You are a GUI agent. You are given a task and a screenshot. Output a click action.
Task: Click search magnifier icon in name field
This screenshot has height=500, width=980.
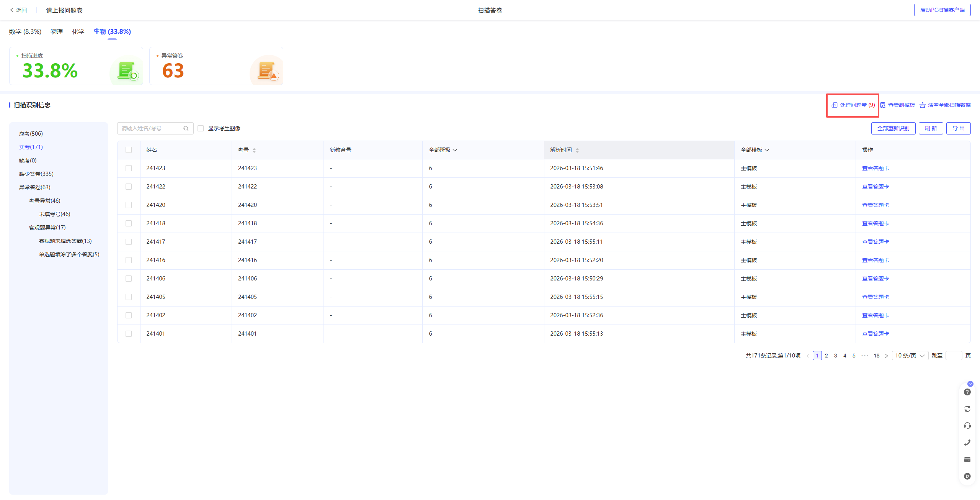click(x=186, y=128)
